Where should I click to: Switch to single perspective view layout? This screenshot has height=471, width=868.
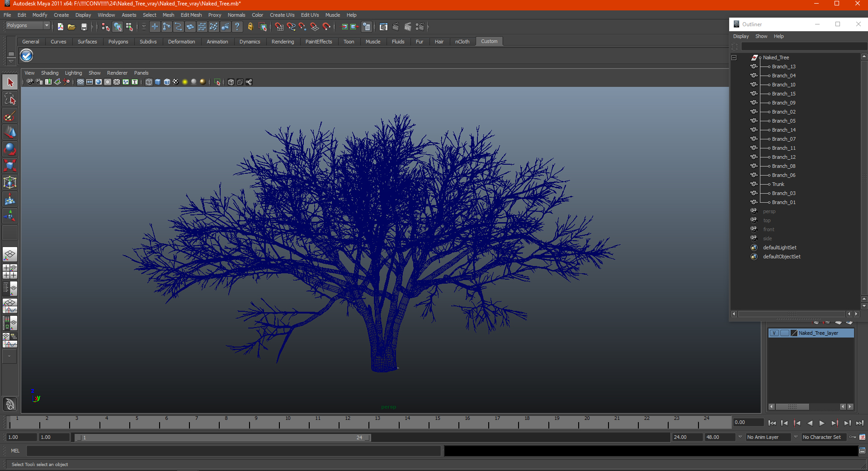[10, 255]
